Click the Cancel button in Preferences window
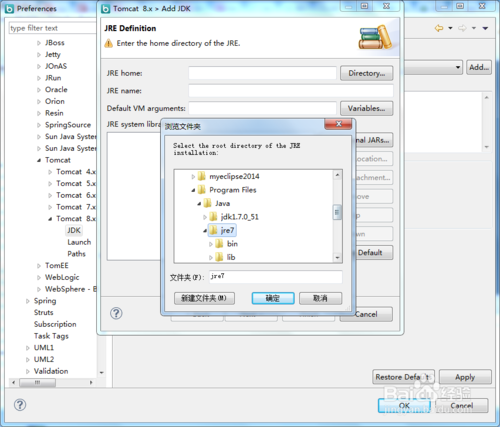Viewport: 500px width, 427px height. (x=462, y=406)
